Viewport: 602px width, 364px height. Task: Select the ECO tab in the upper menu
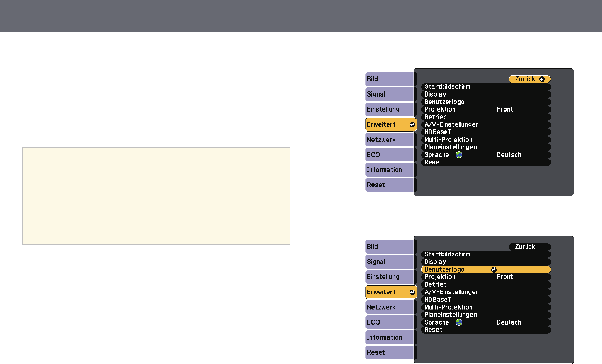[389, 155]
